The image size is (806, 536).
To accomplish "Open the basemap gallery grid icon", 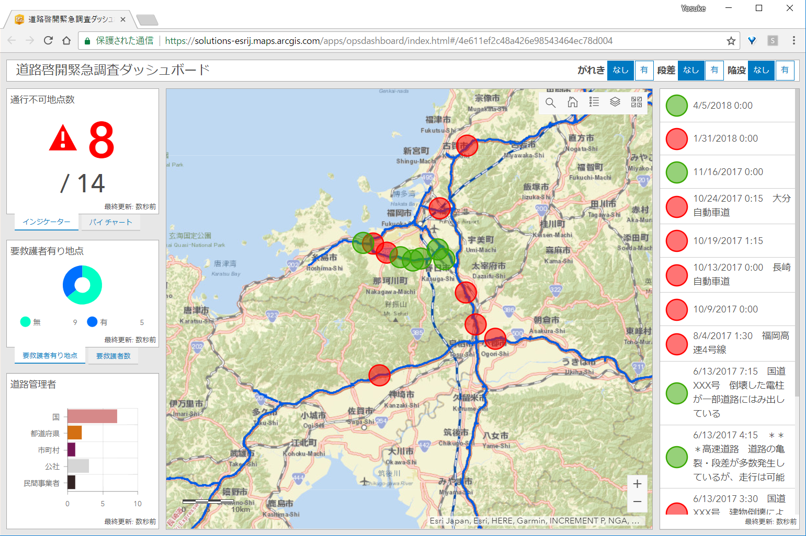I will click(636, 102).
